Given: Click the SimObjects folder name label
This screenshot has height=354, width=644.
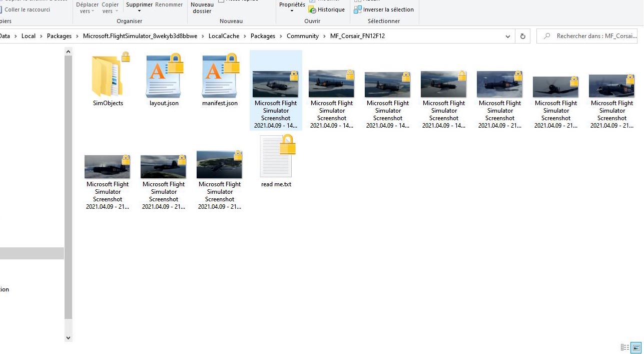Looking at the screenshot, I should tap(108, 103).
